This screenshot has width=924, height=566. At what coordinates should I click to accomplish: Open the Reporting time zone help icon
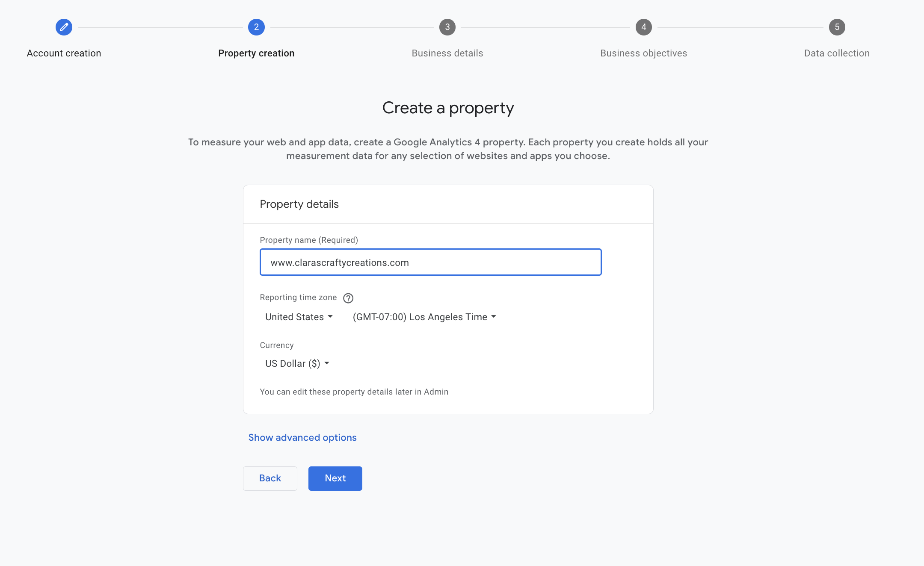[348, 298]
